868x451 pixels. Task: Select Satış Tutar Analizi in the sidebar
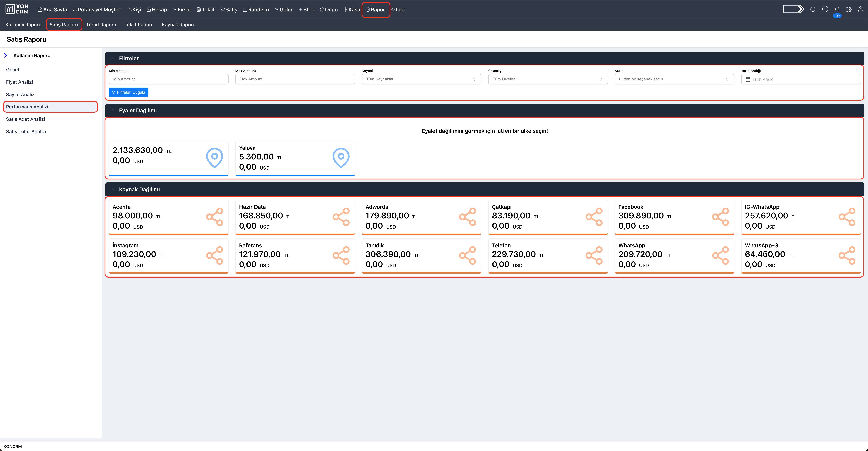(x=26, y=131)
